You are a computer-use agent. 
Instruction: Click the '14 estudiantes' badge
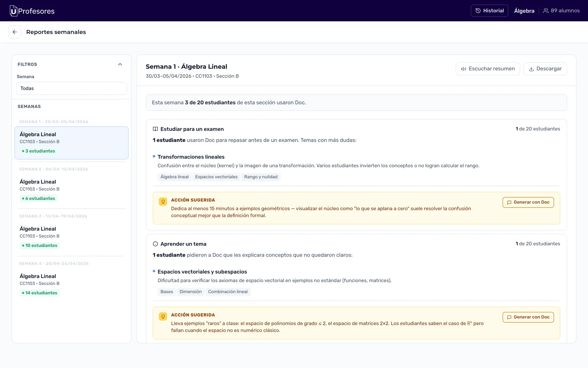40,293
